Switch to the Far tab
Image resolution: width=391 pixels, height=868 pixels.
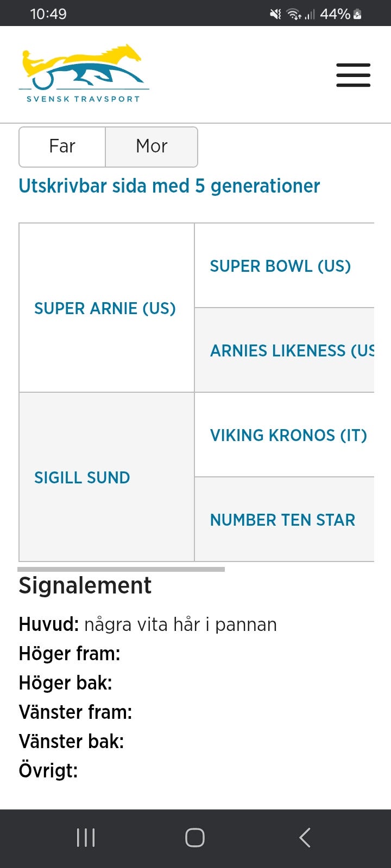(62, 146)
